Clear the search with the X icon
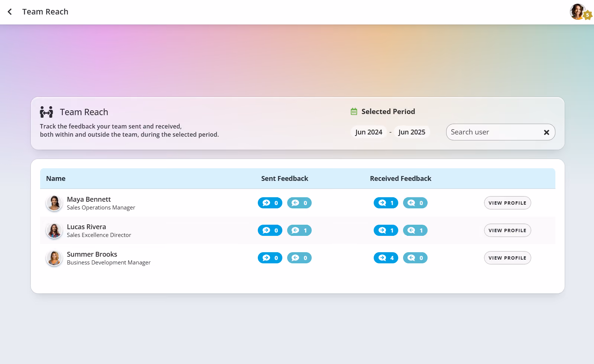Viewport: 594px width, 364px height. (x=546, y=132)
